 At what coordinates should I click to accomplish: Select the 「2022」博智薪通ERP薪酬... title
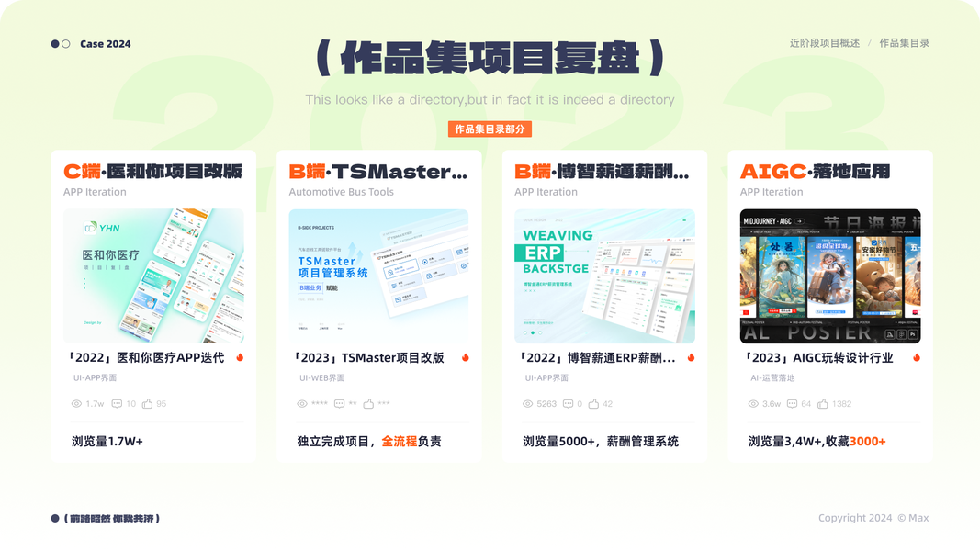click(x=596, y=358)
